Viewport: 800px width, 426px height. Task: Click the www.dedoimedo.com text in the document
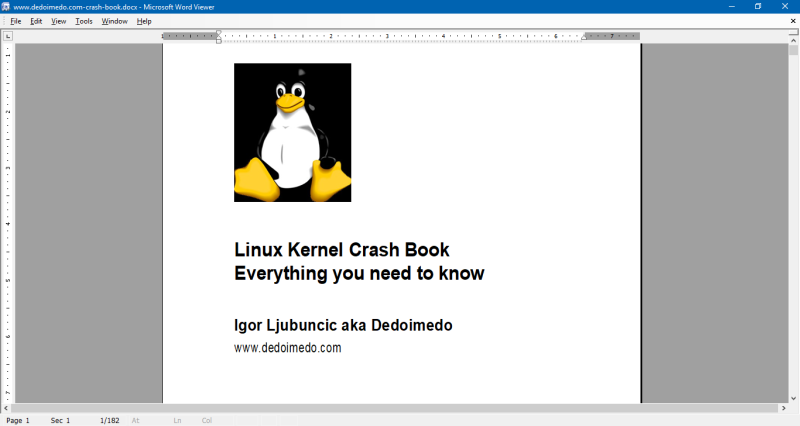tap(288, 348)
